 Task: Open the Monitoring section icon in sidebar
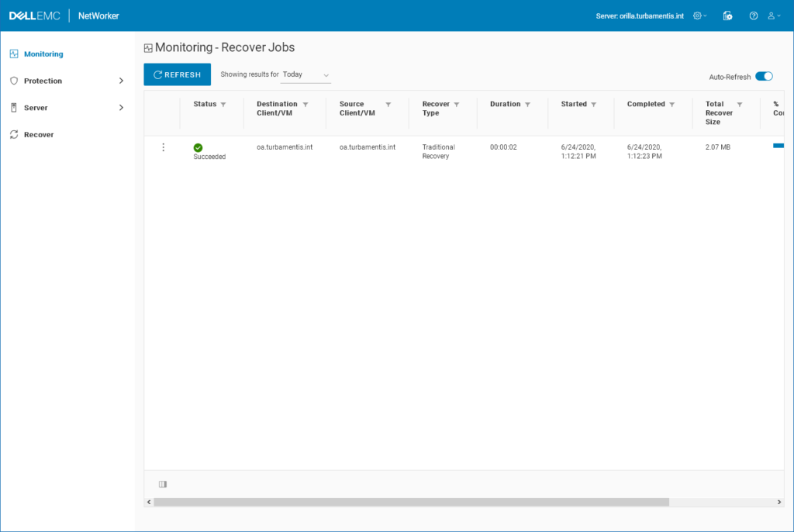click(16, 54)
